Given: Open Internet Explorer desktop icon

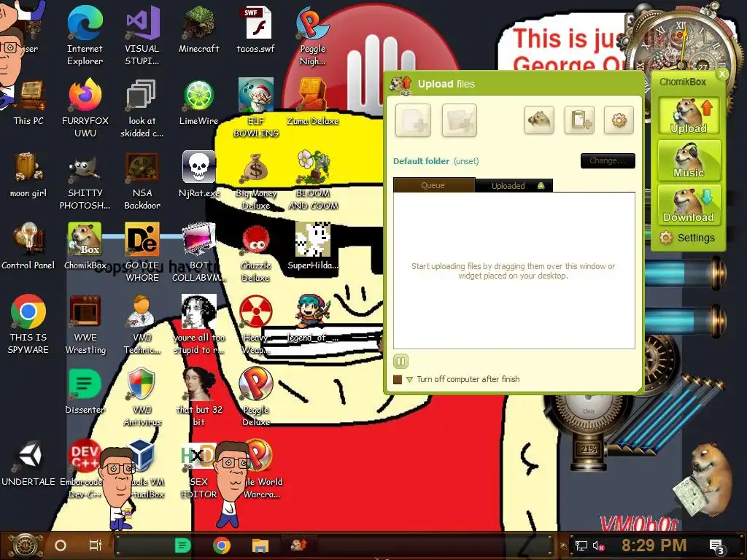Looking at the screenshot, I should [85, 36].
